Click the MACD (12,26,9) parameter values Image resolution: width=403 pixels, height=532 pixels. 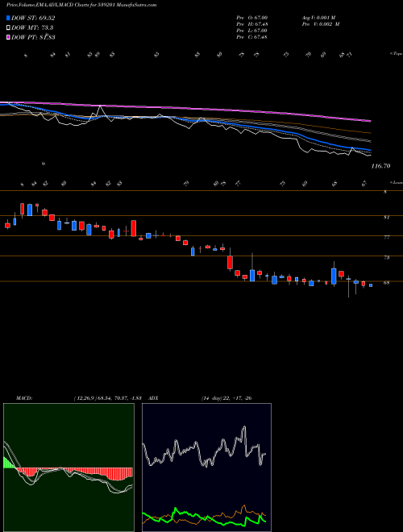click(x=107, y=397)
